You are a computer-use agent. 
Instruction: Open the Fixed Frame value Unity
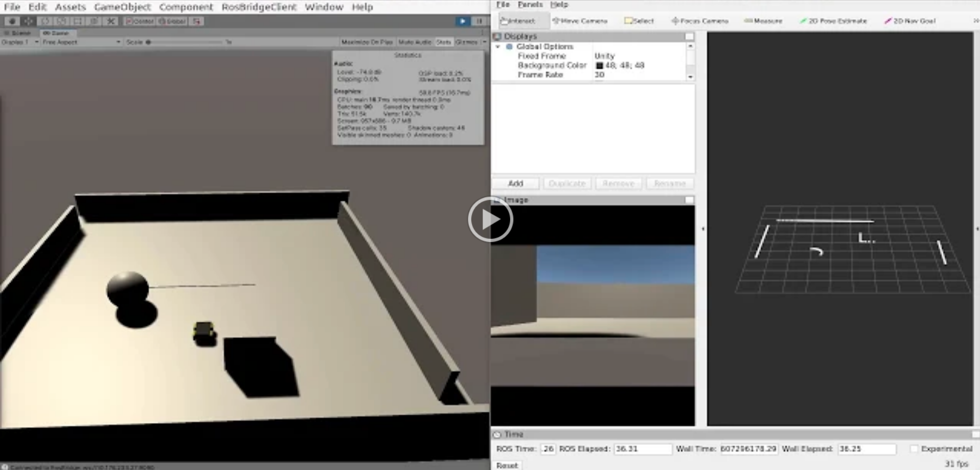coord(604,56)
